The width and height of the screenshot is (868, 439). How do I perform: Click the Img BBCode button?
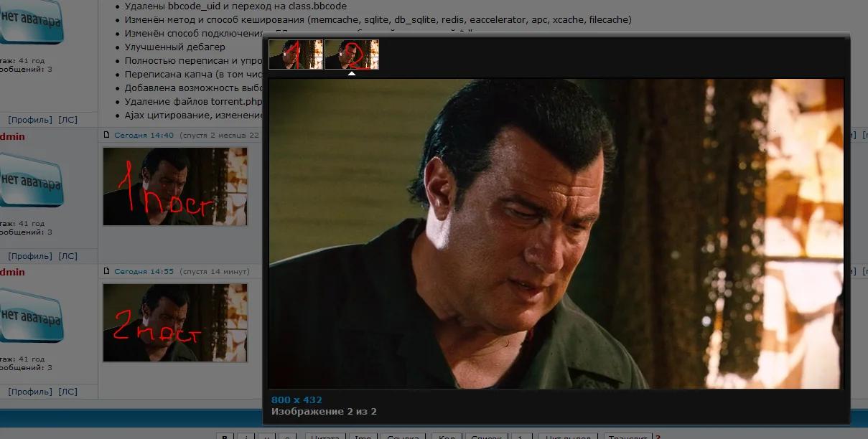pyautogui.click(x=361, y=436)
